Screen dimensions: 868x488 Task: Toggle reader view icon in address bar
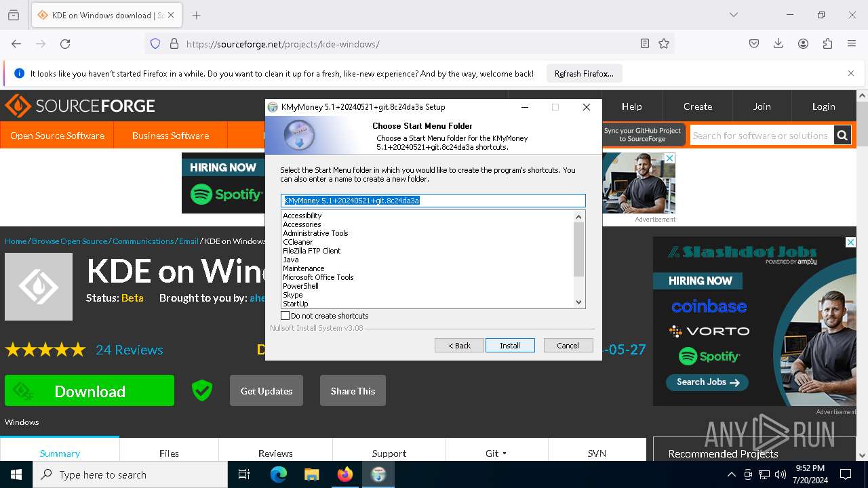[645, 43]
